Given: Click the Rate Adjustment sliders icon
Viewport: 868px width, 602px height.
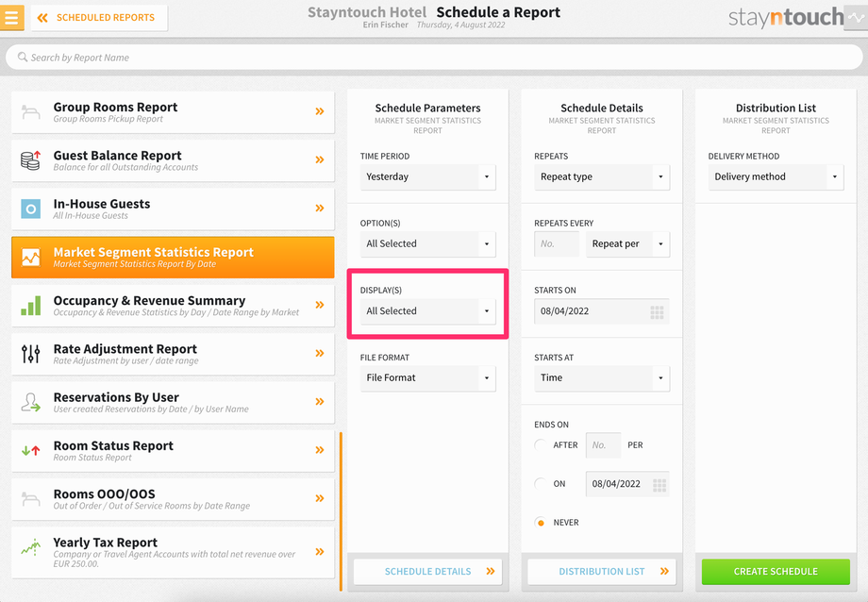Looking at the screenshot, I should pos(31,354).
